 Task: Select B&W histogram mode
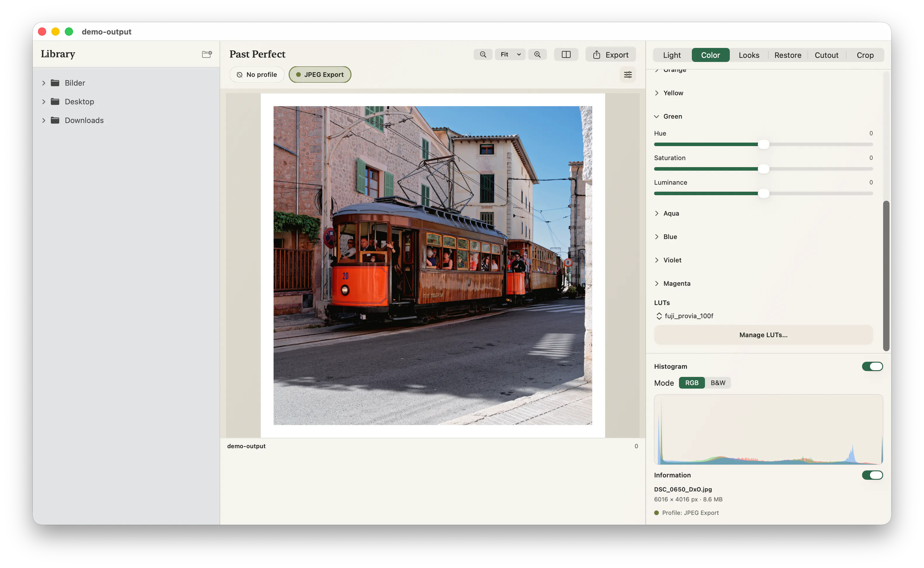[x=718, y=383]
